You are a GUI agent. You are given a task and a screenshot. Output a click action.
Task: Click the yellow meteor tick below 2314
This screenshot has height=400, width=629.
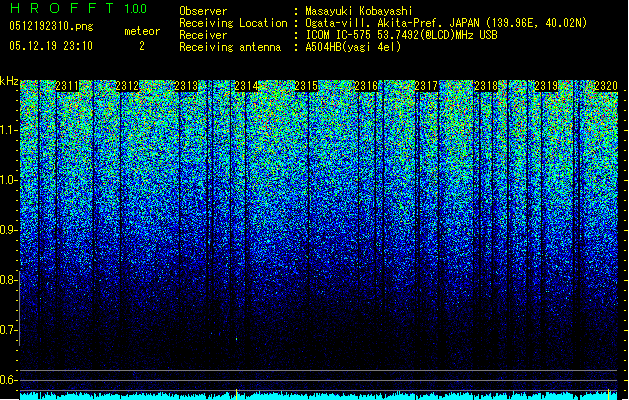click(237, 394)
